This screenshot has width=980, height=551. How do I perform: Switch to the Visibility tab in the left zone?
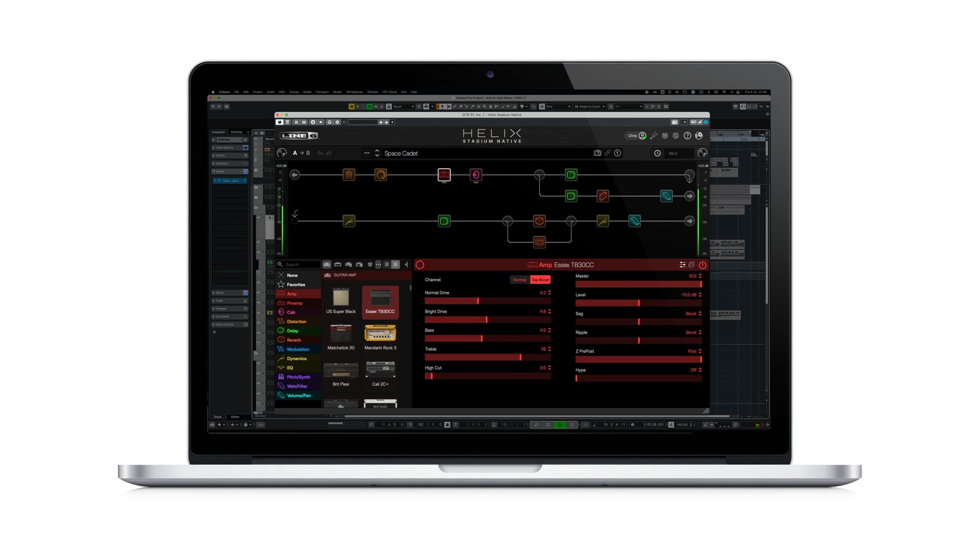[236, 132]
